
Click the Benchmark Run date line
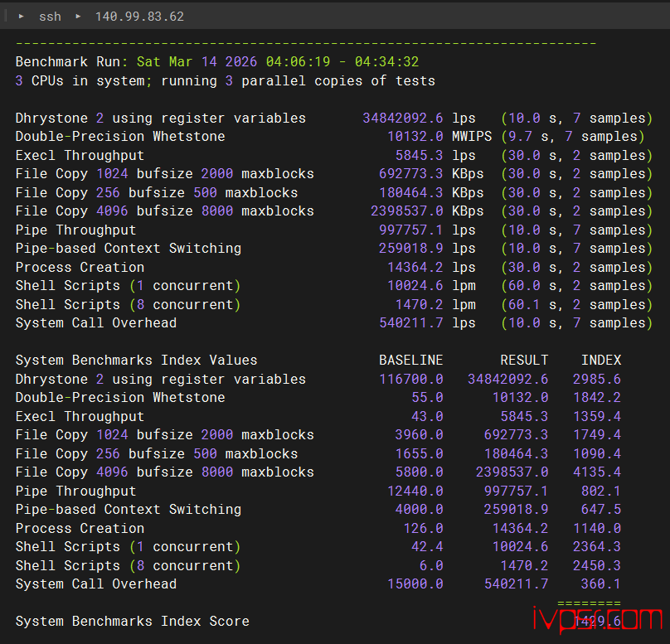(216, 62)
